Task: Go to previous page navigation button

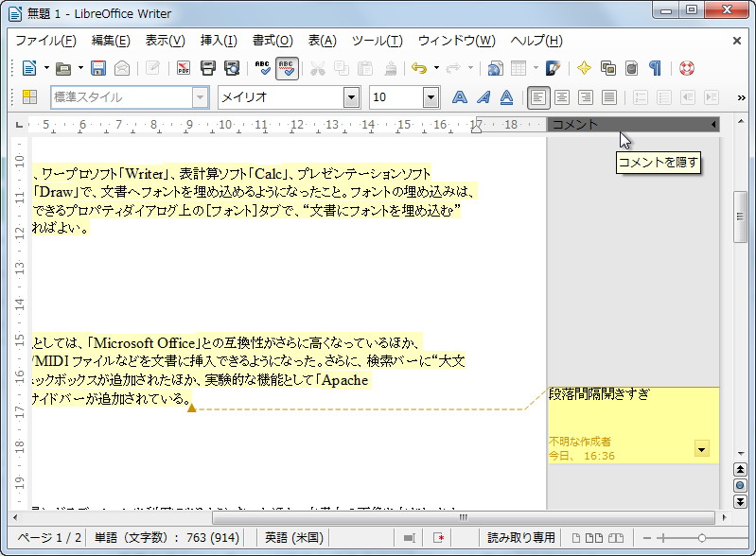Action: coord(740,469)
